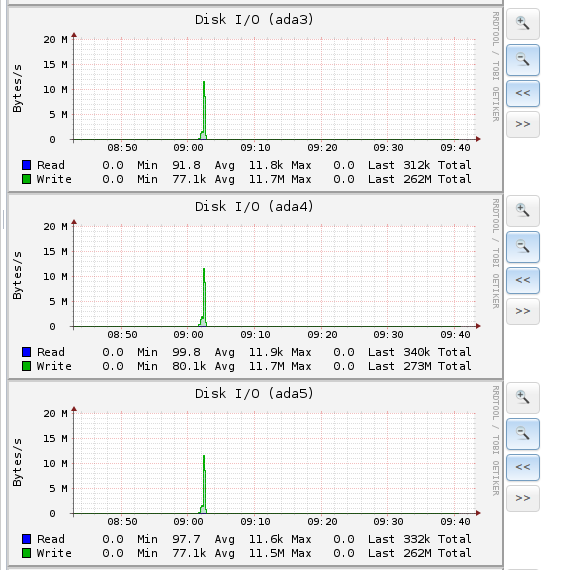Click the ada5 read total 332k value
562x570 pixels.
click(417, 539)
